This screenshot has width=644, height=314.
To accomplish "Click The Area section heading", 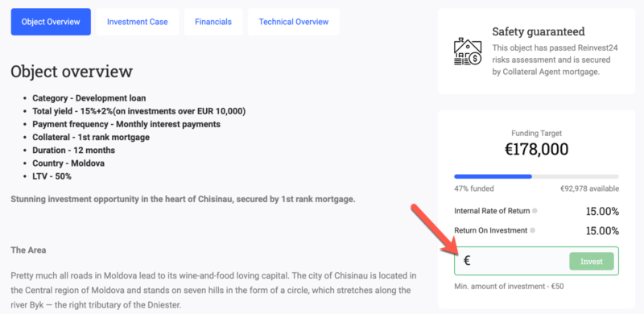I will point(28,250).
